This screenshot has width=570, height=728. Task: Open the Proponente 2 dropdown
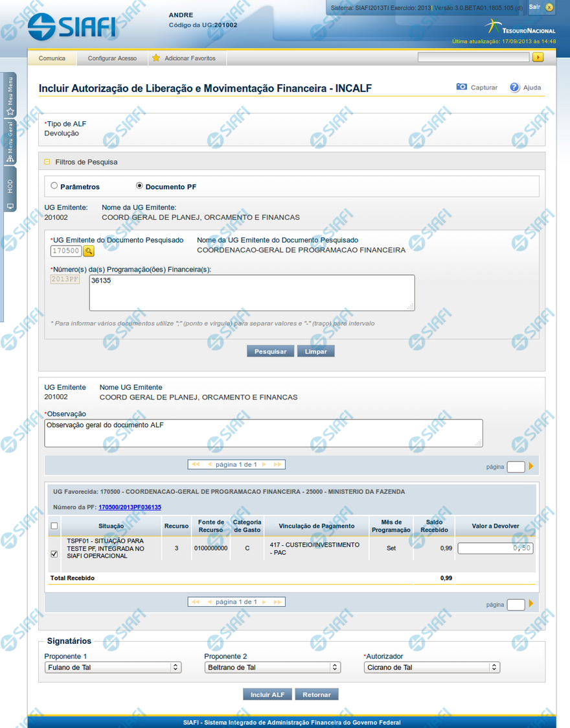point(272,667)
